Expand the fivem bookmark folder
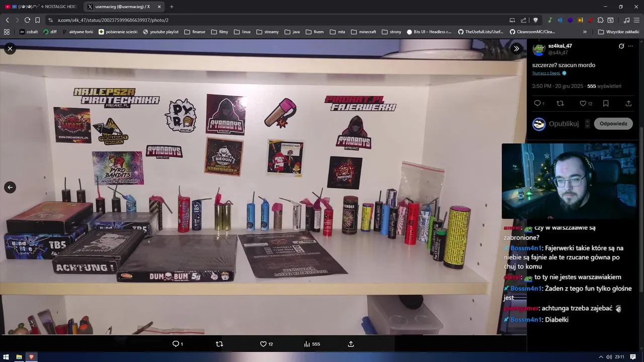Image resolution: width=644 pixels, height=362 pixels. (x=314, y=32)
